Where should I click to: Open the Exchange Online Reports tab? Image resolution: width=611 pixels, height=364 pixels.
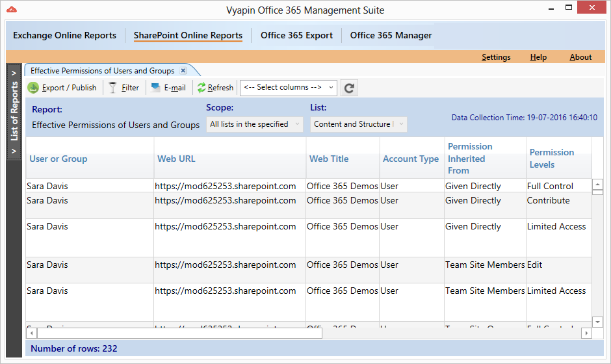[65, 35]
